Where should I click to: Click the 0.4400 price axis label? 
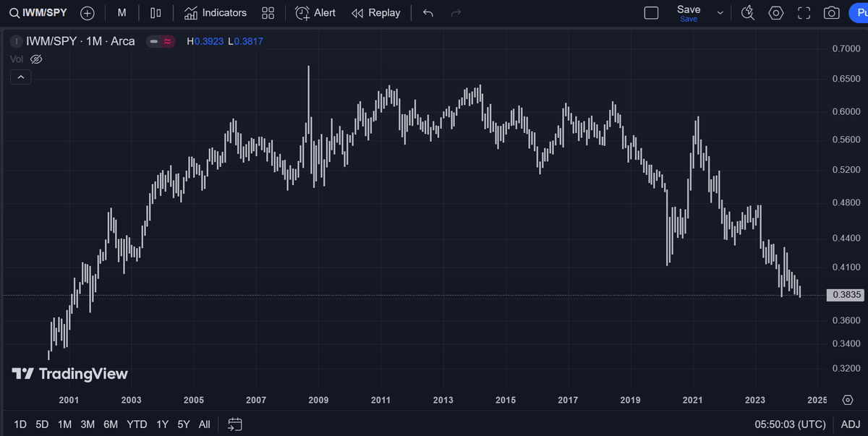click(x=846, y=238)
